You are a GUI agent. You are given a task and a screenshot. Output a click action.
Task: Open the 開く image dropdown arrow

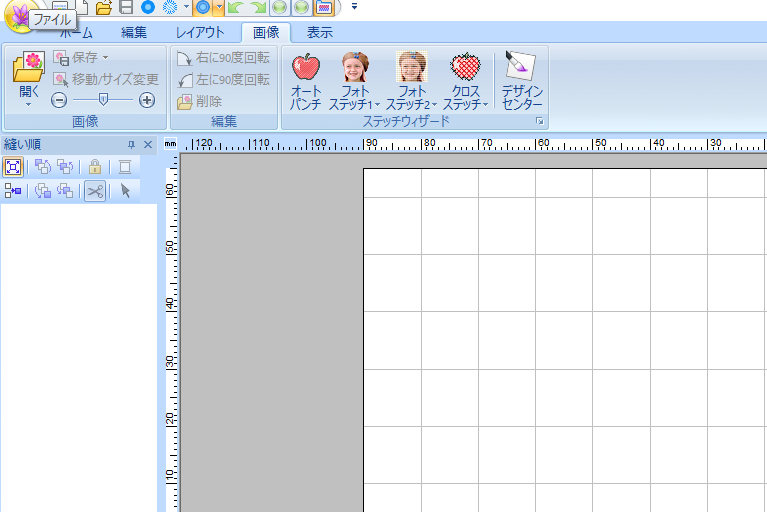point(28,102)
